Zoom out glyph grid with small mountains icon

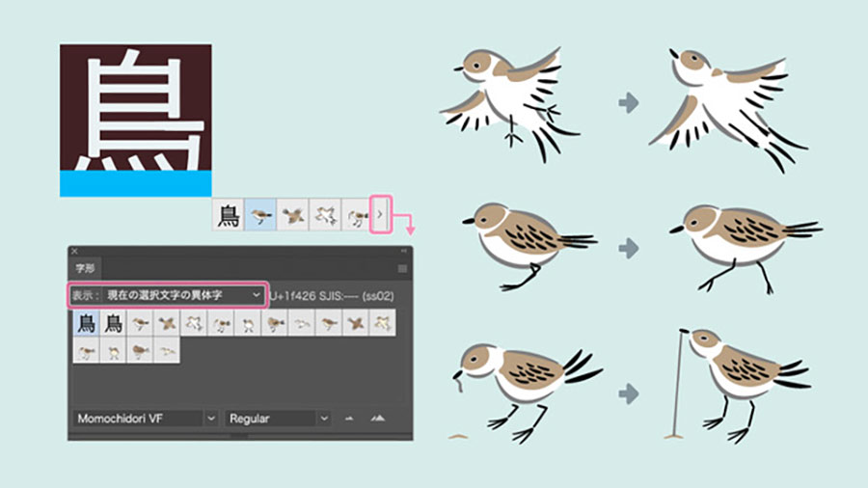click(349, 419)
